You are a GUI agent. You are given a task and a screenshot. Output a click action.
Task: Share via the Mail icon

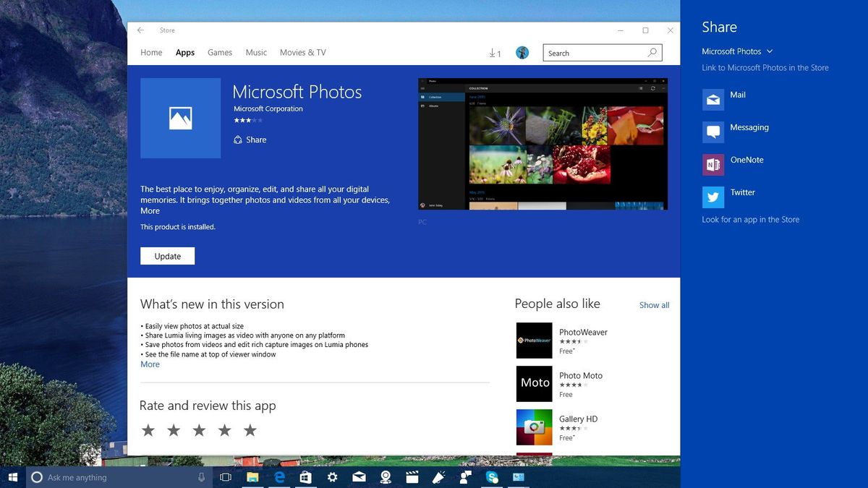click(x=713, y=99)
